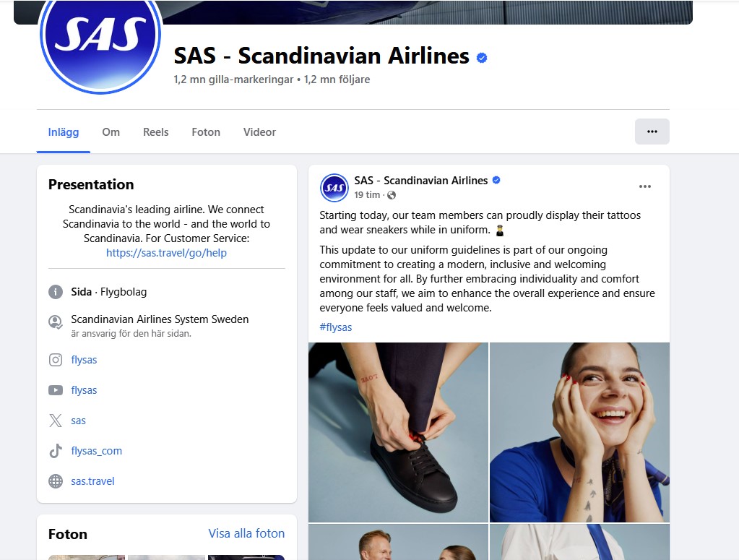Click Visa alla foton link
The width and height of the screenshot is (739, 560).
tap(246, 533)
